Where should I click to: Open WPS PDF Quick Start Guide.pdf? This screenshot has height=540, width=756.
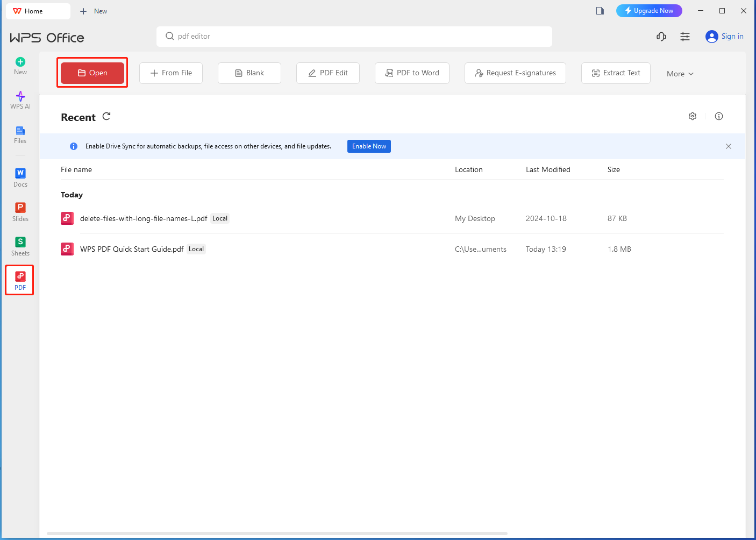tap(132, 249)
